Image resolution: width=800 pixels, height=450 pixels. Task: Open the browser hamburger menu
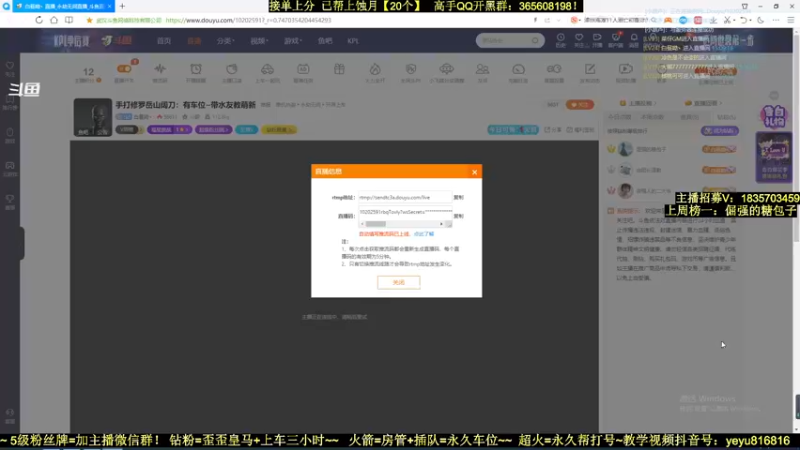point(790,20)
